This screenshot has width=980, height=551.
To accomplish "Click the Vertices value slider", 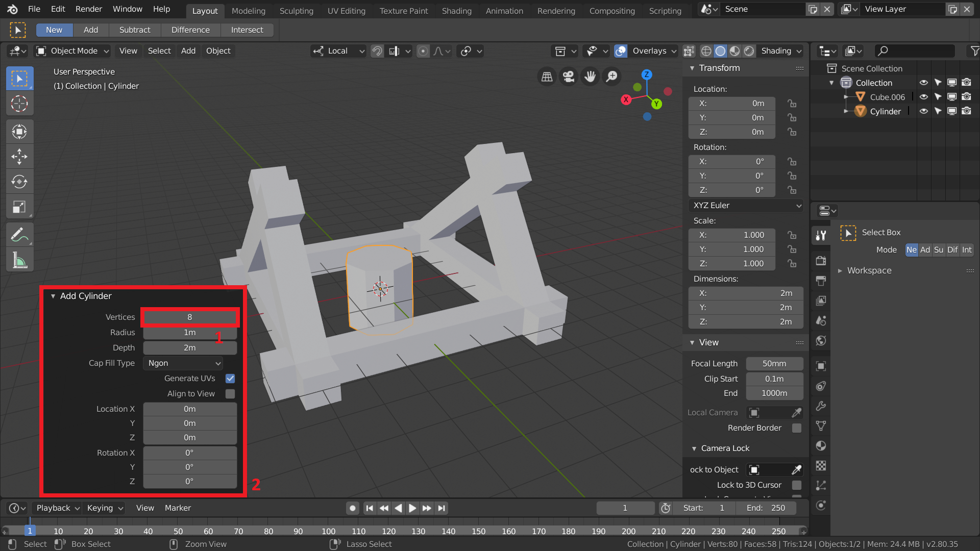I will (190, 317).
